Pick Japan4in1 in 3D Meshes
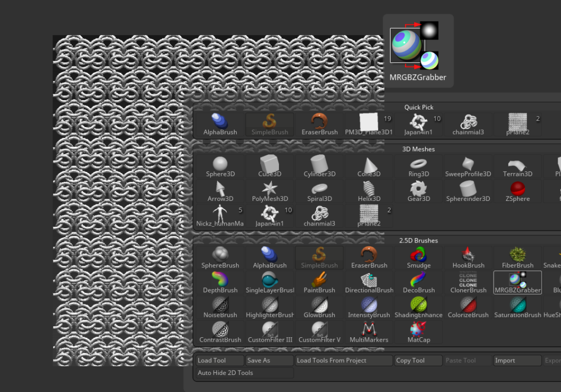Screen dimensions: 561x392 (x=270, y=216)
